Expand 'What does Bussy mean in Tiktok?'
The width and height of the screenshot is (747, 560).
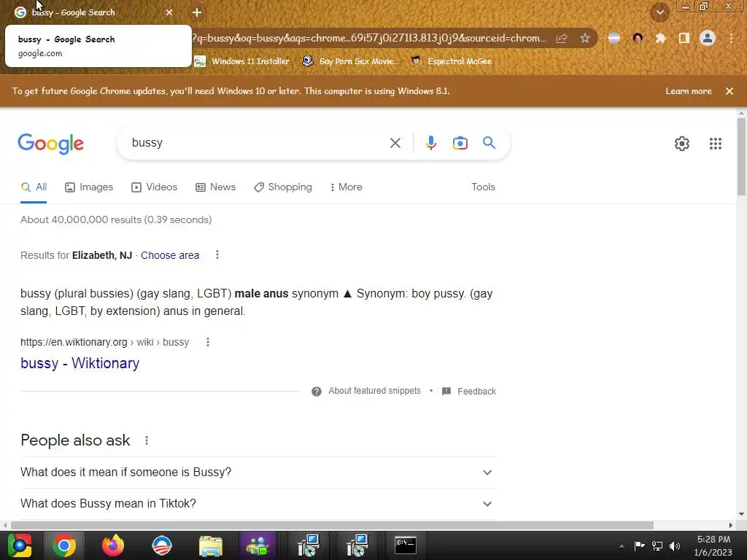point(258,504)
